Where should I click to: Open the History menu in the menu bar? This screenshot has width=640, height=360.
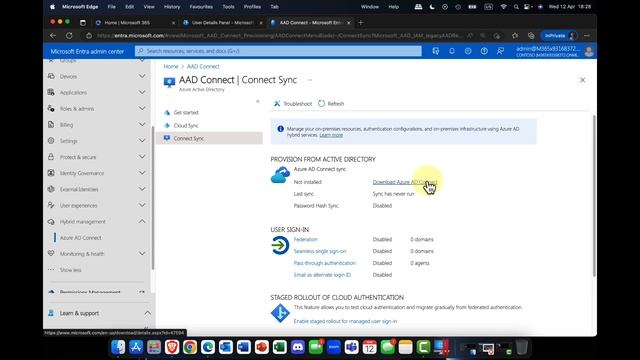point(172,7)
